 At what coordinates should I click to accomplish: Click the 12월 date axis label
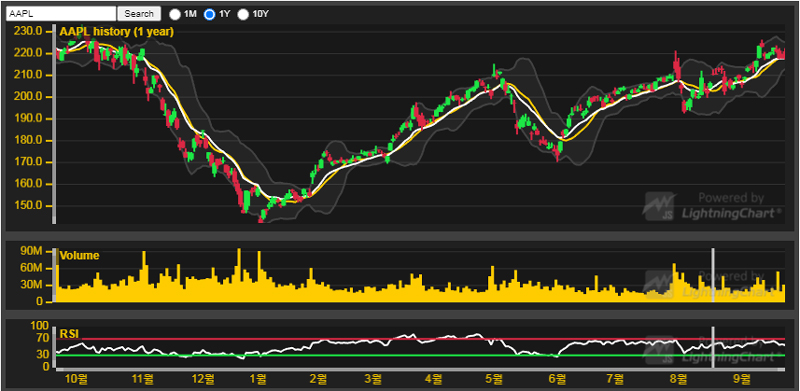(x=203, y=379)
